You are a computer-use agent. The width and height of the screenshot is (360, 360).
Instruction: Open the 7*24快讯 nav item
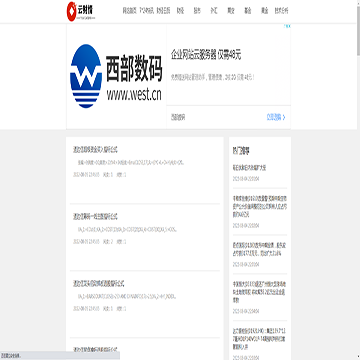147,11
